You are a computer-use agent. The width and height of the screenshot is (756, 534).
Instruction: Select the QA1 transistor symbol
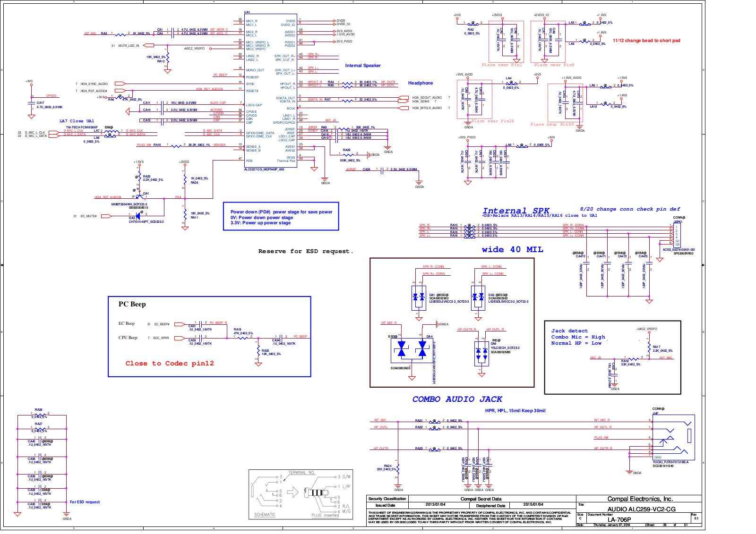click(x=140, y=197)
